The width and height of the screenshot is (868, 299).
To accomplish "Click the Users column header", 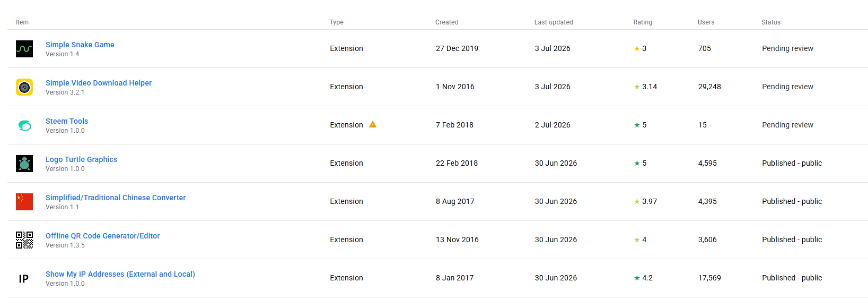I will (706, 22).
